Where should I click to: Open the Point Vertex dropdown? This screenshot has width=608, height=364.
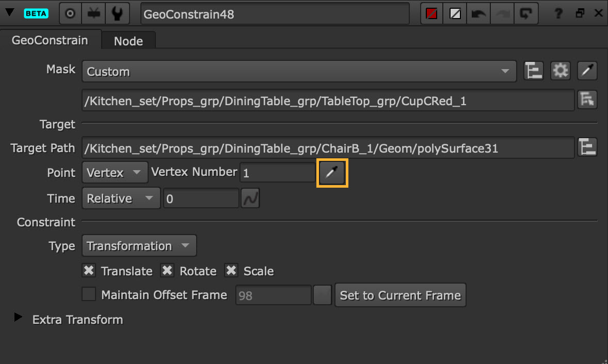pyautogui.click(x=114, y=173)
